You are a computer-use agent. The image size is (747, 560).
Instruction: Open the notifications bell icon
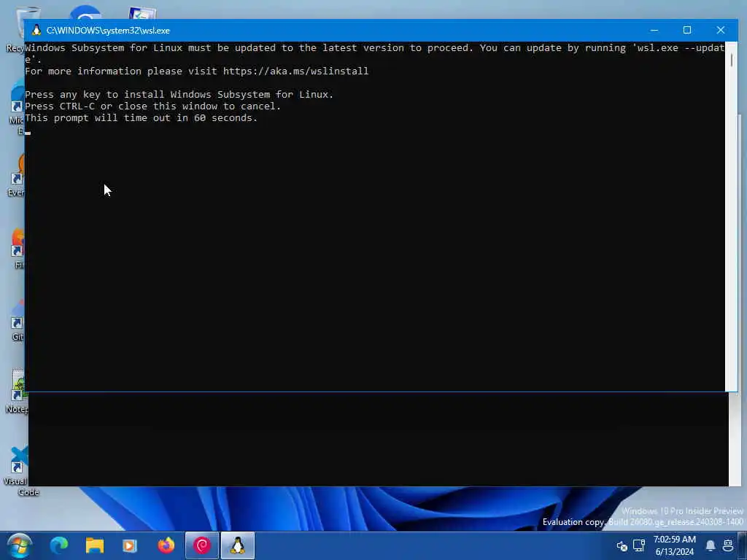tap(711, 545)
